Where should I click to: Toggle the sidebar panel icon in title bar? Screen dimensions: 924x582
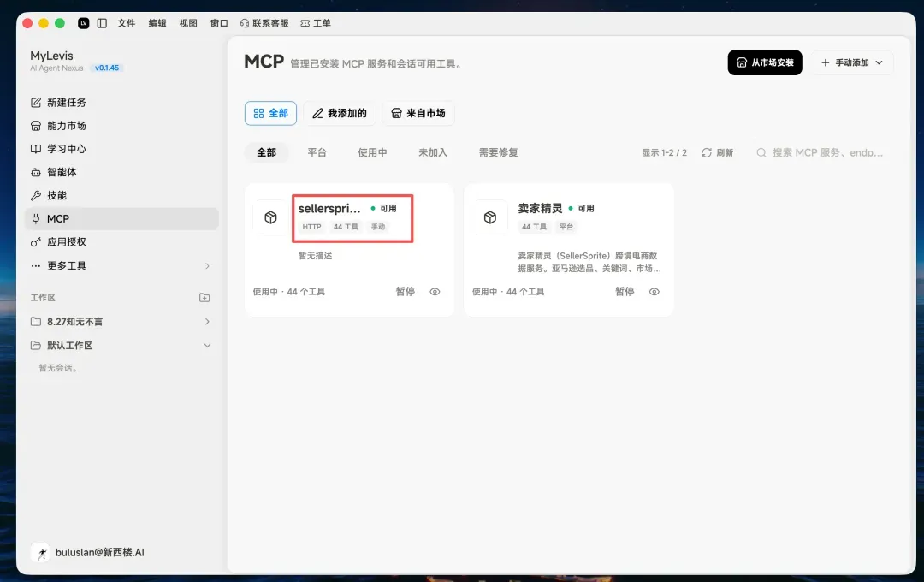click(102, 23)
